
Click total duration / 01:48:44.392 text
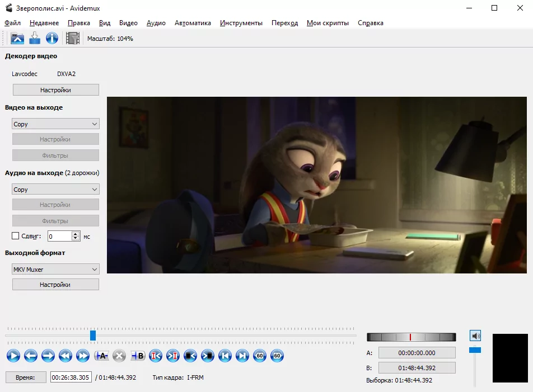point(115,377)
